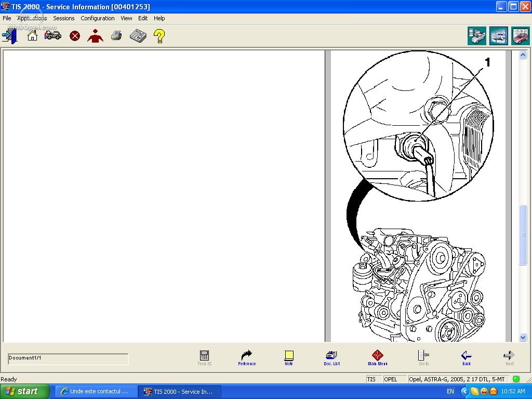The height and width of the screenshot is (399, 532).
Task: Open the vehicle selection car icon
Action: (52, 35)
